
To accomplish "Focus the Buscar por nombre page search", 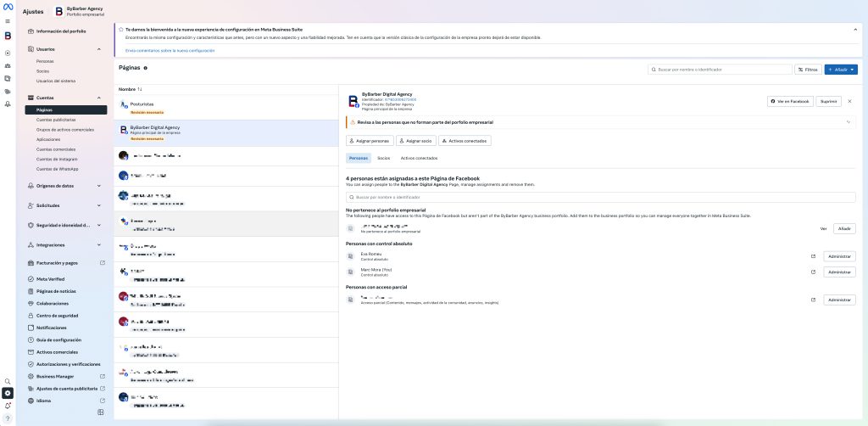I will pyautogui.click(x=720, y=70).
